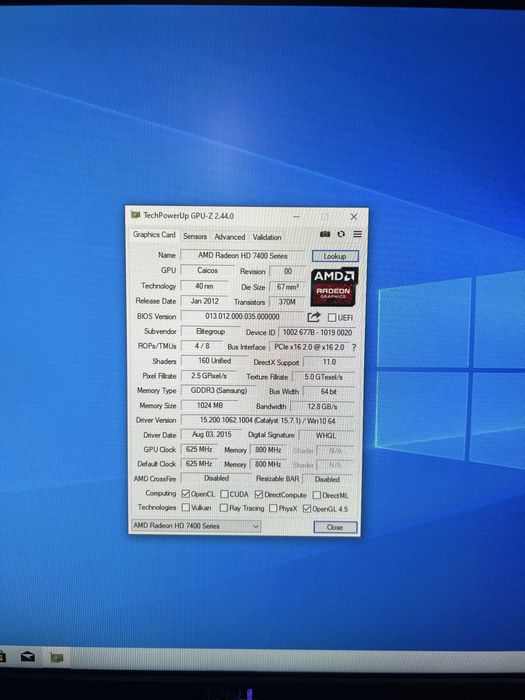Click the Lookup button
This screenshot has height=700, width=525.
pos(335,256)
